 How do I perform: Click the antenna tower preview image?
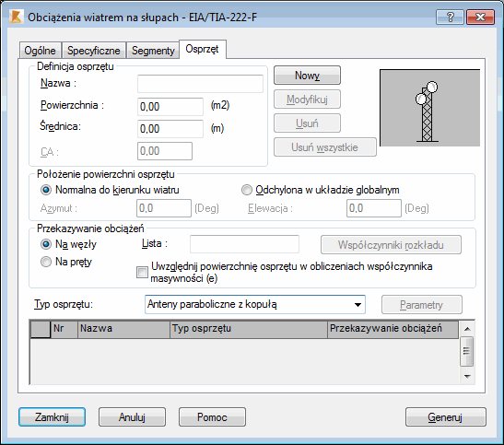pos(429,108)
